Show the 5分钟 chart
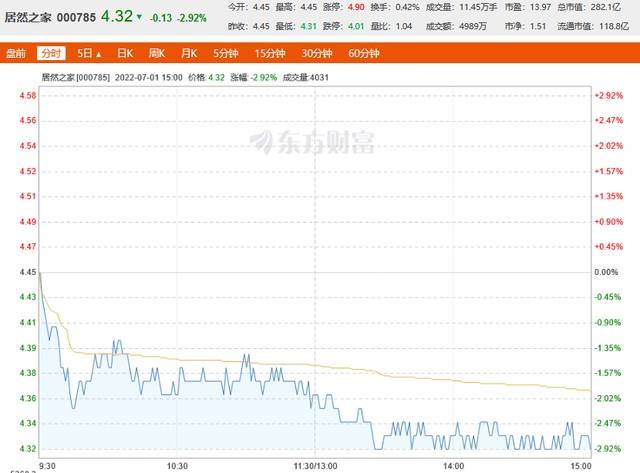 pyautogui.click(x=225, y=53)
